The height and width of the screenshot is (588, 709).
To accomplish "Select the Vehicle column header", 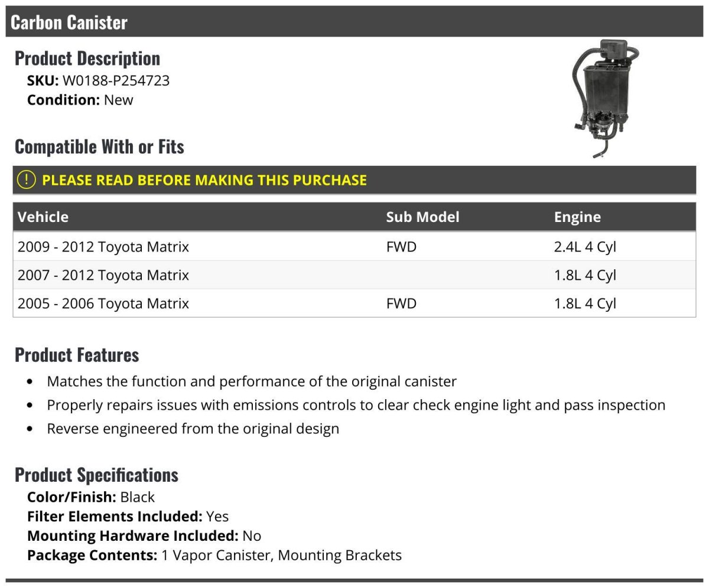I will [x=43, y=217].
